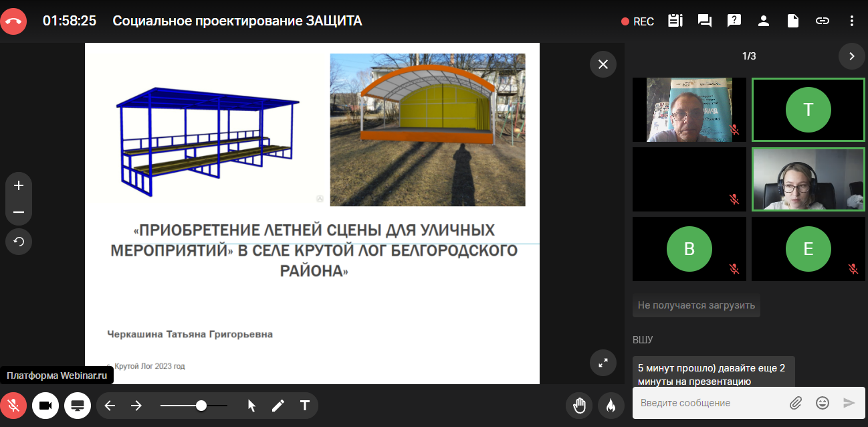
Task: Click the red hang up call button
Action: point(13,21)
